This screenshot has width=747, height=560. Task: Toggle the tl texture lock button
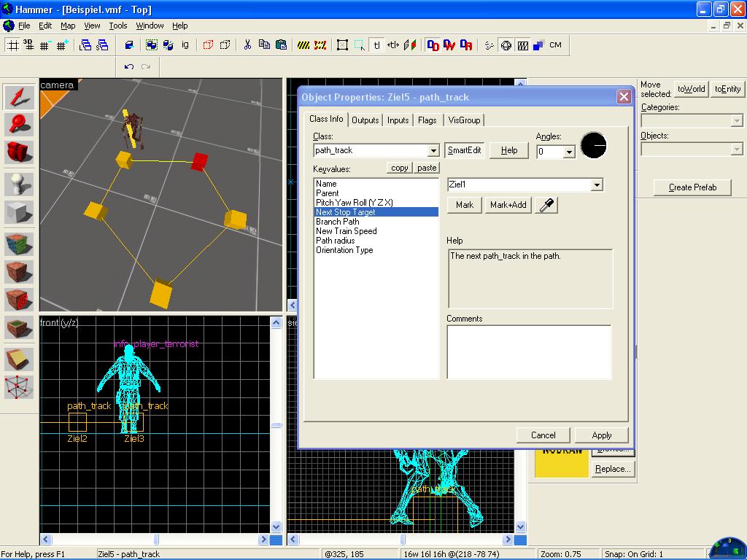[x=376, y=45]
